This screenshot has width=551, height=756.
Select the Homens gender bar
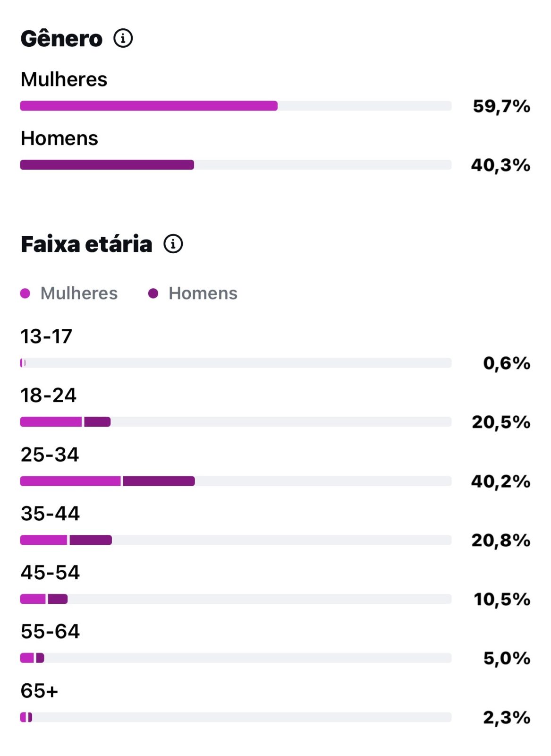236,165
